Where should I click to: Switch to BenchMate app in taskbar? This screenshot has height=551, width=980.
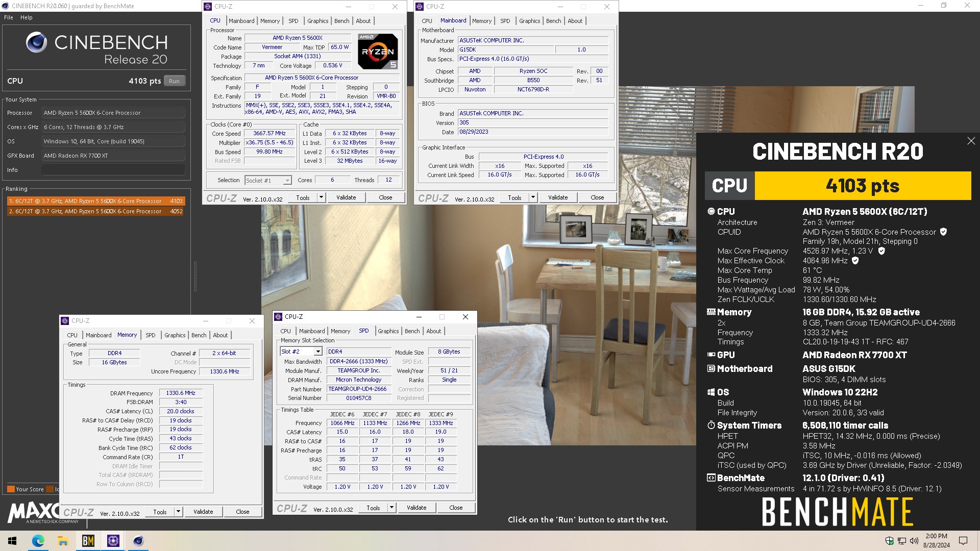tap(88, 541)
